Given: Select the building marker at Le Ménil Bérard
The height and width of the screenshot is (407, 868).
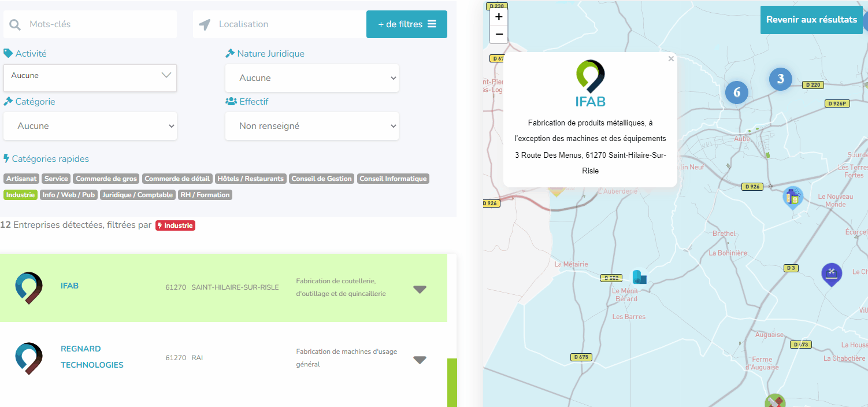Looking at the screenshot, I should (x=639, y=277).
